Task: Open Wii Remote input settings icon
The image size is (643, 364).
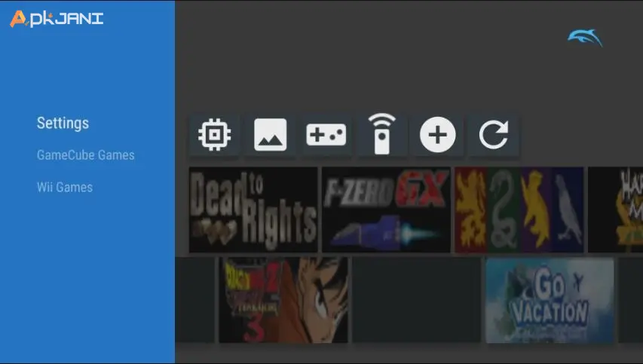Action: tap(382, 136)
